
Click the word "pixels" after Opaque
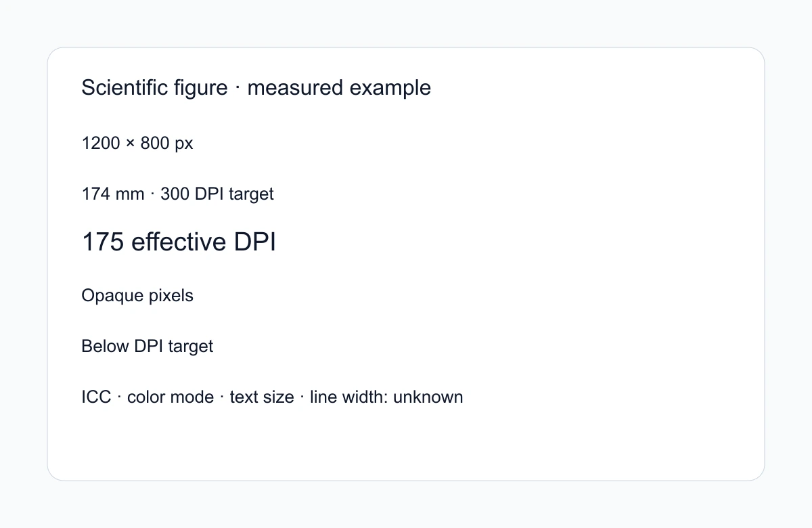168,296
